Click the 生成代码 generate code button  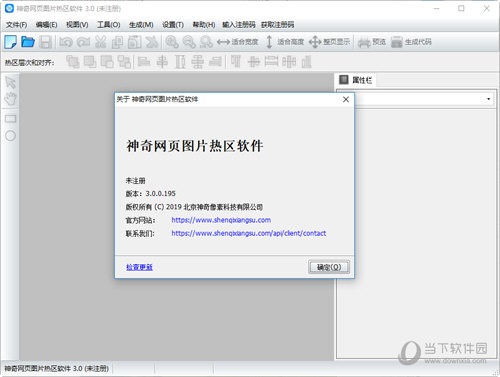pyautogui.click(x=411, y=42)
